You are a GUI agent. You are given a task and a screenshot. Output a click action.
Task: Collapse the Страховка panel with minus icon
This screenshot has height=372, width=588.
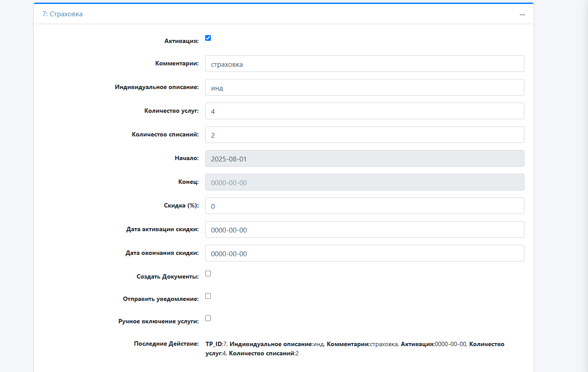(522, 14)
